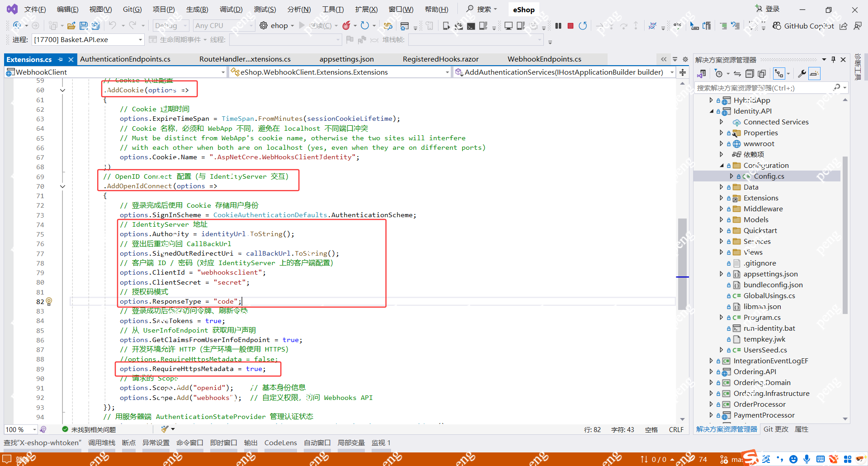
Task: Click Sync with Active Document arrows icon
Action: [x=737, y=73]
